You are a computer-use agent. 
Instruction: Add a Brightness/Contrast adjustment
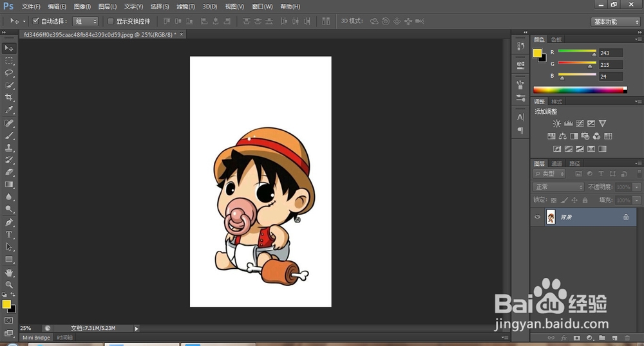tap(556, 123)
